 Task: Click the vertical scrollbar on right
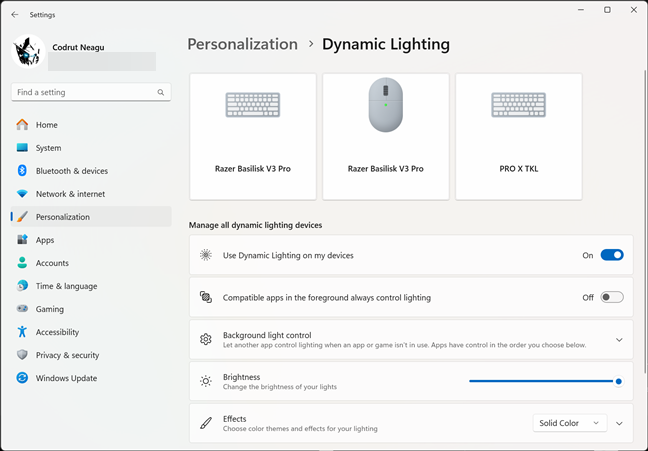pos(645,221)
